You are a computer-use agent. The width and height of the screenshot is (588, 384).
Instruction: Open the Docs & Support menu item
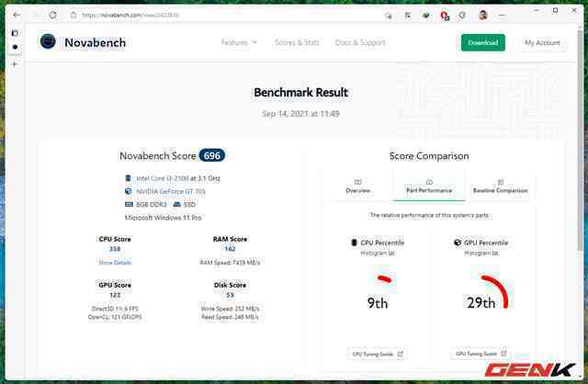[x=360, y=42]
